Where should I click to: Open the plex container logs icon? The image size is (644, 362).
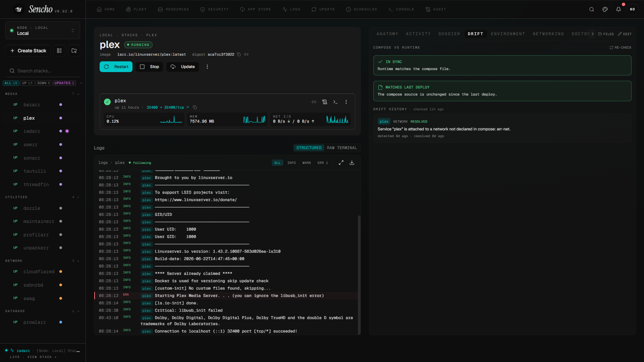pos(325,102)
